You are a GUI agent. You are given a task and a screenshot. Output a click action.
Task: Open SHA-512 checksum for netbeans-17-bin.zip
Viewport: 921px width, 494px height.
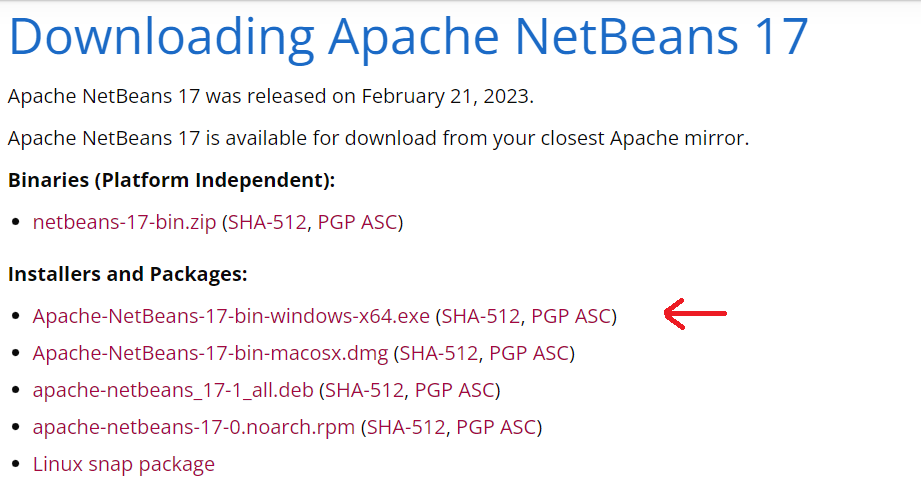tap(268, 222)
